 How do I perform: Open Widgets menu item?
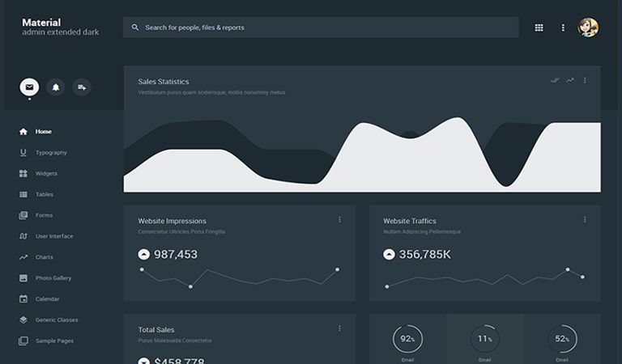[46, 173]
